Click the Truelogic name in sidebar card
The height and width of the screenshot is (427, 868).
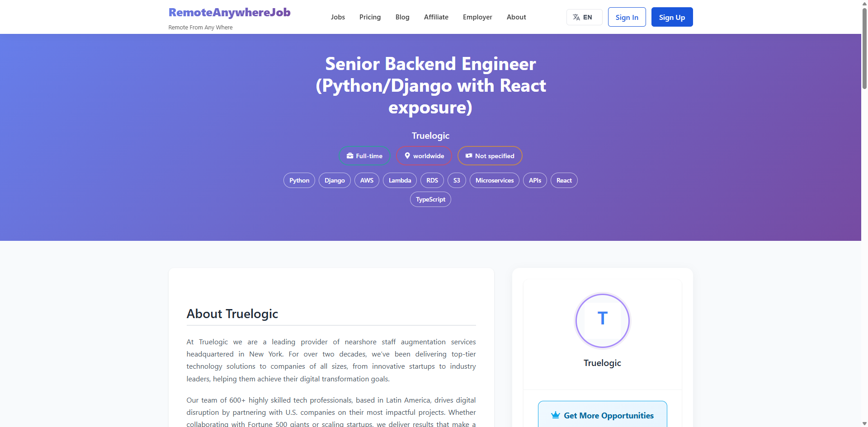pyautogui.click(x=602, y=363)
